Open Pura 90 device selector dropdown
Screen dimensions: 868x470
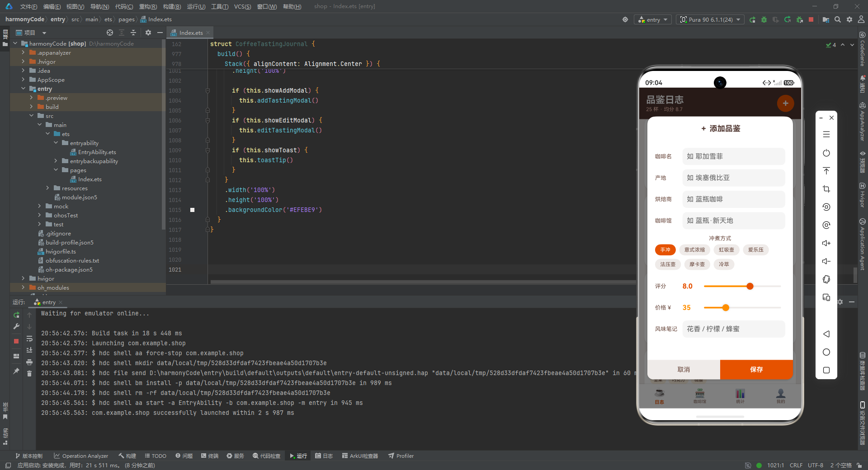pyautogui.click(x=710, y=19)
